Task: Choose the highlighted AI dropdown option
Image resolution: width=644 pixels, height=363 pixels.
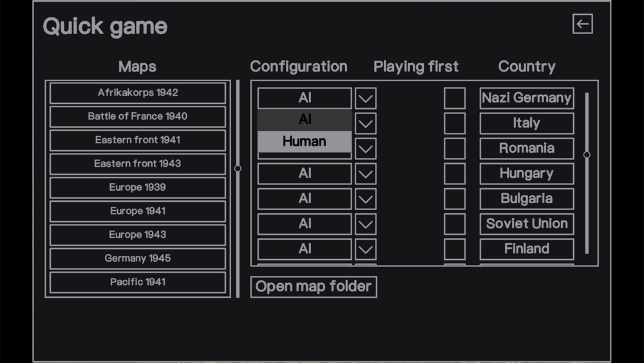Action: click(305, 120)
